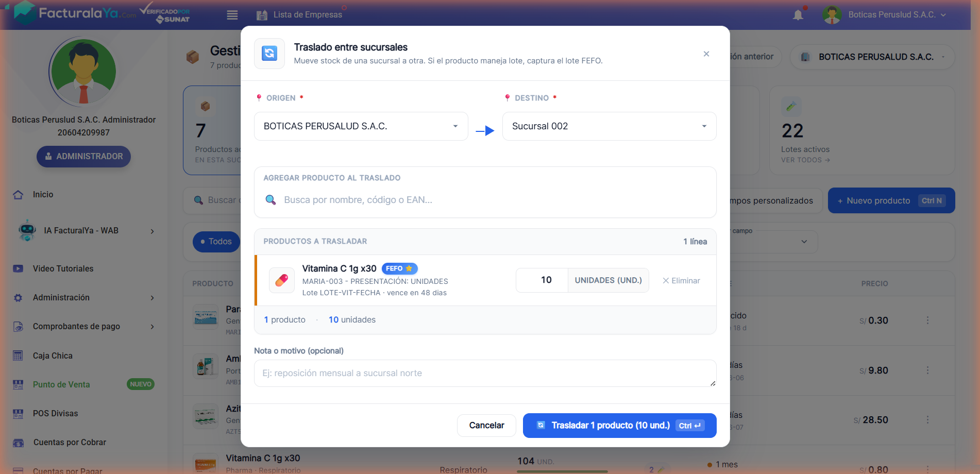Click the '1 línea' count label
The height and width of the screenshot is (474, 980).
click(x=695, y=242)
